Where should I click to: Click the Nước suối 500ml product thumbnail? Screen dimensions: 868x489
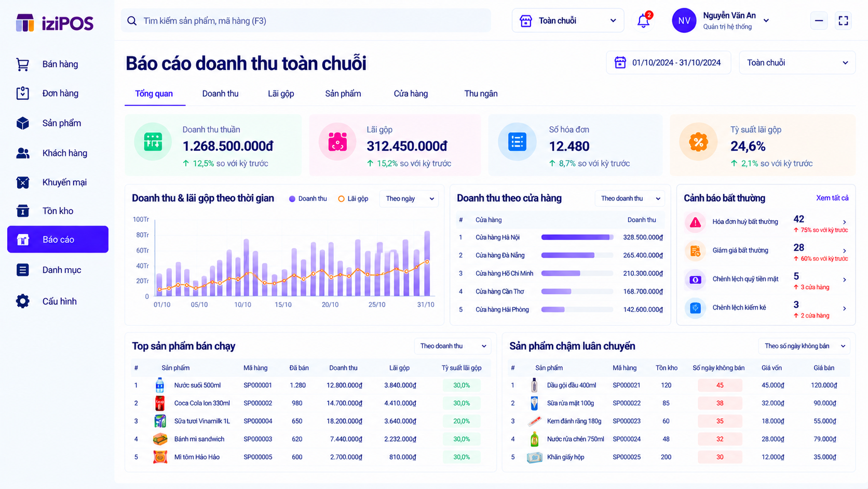(160, 385)
